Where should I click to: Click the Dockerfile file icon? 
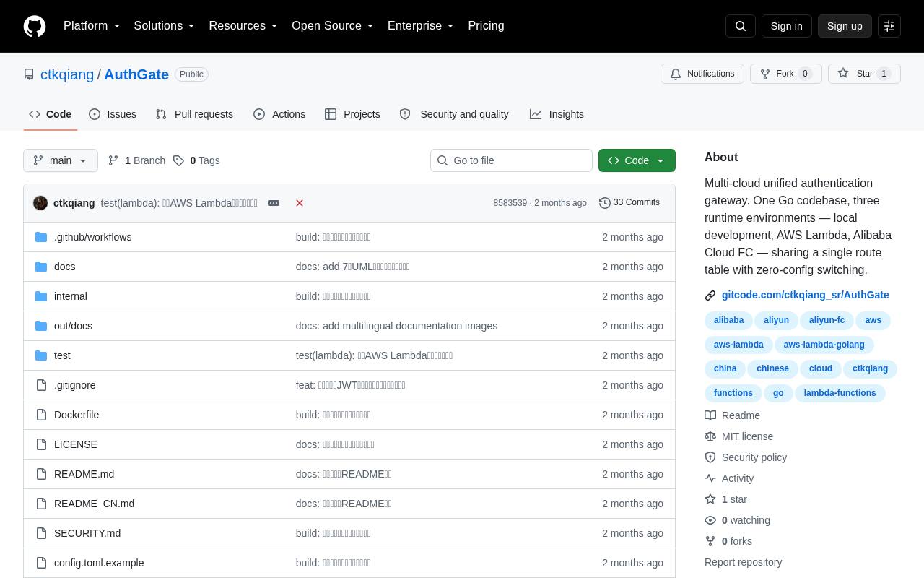point(41,415)
